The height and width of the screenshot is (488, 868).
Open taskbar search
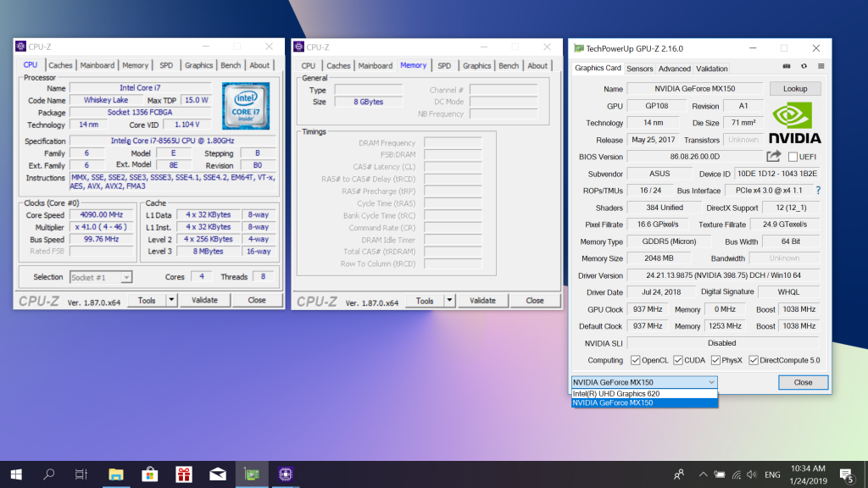pyautogui.click(x=48, y=474)
